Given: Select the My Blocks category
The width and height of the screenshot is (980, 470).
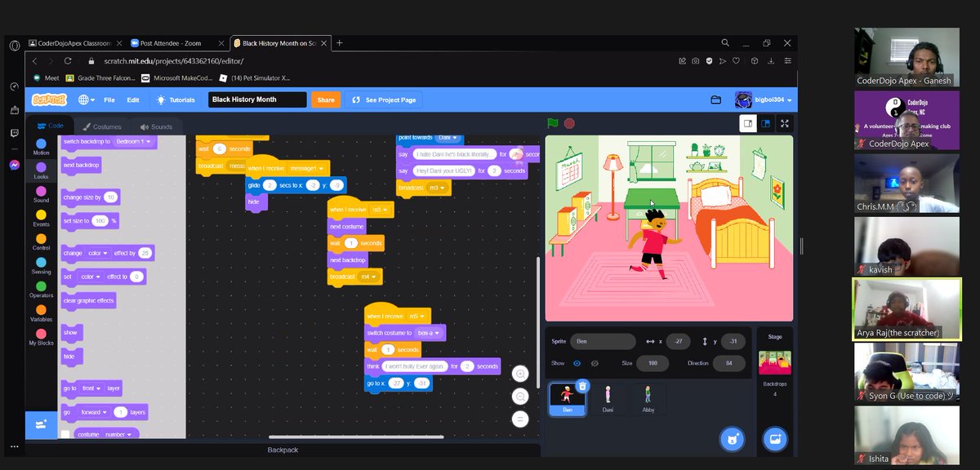Looking at the screenshot, I should 41,338.
